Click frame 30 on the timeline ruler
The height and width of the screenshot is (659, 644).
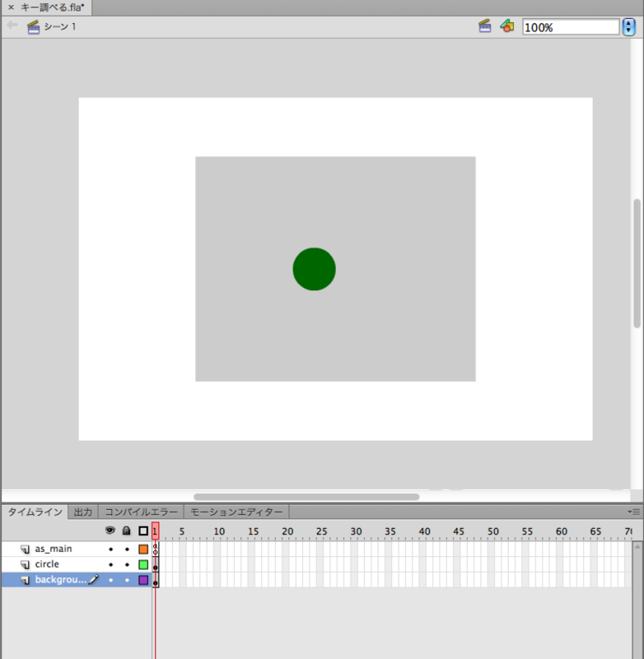coord(356,531)
